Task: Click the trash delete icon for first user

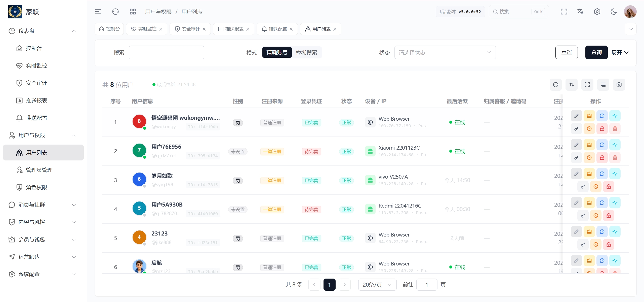Action: point(615,129)
